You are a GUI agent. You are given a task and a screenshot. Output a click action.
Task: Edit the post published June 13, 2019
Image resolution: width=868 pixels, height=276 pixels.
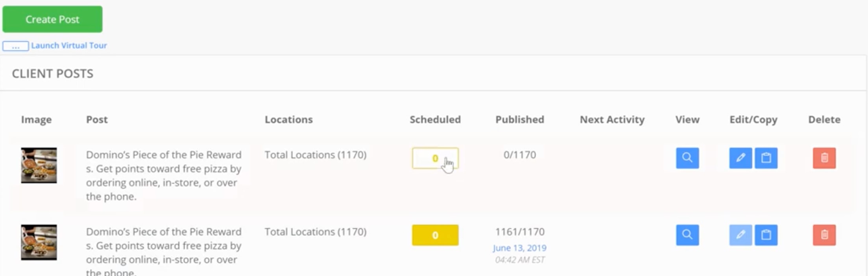click(741, 235)
